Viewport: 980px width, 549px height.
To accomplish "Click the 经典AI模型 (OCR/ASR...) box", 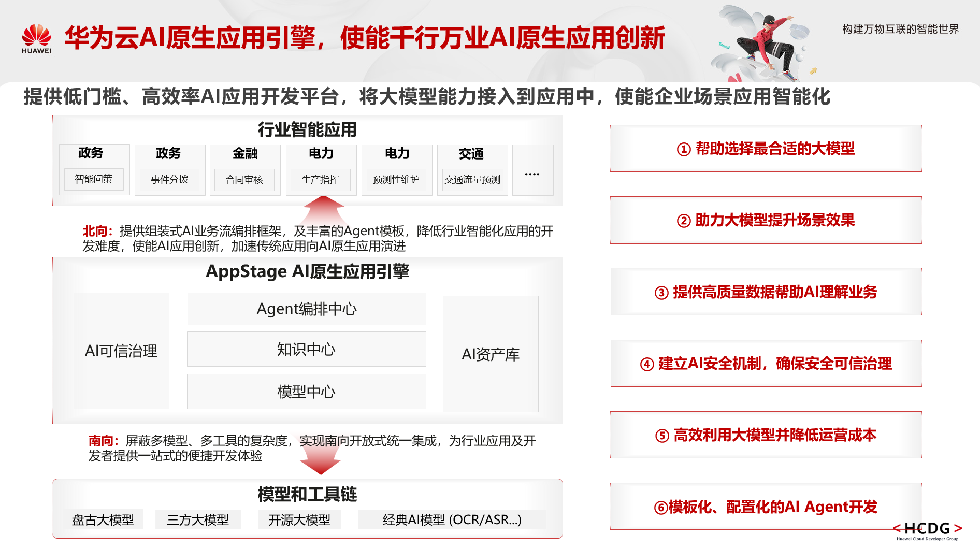I will point(452,519).
